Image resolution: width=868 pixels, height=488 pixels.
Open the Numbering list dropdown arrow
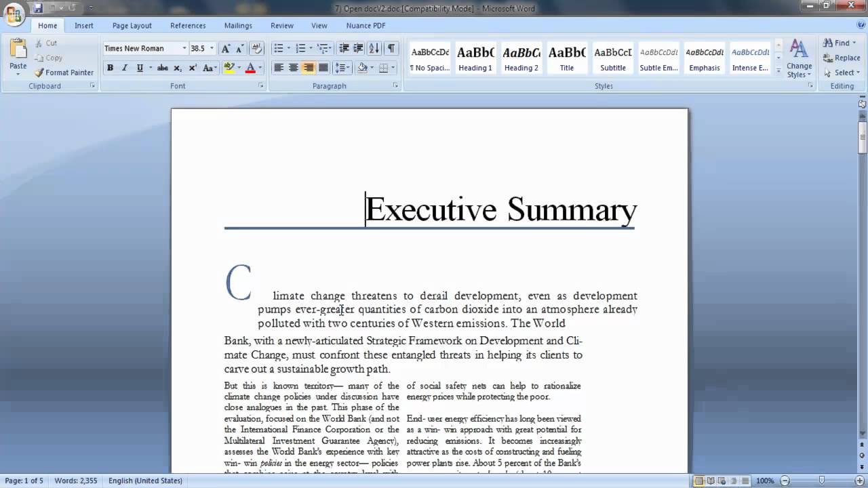click(x=311, y=49)
